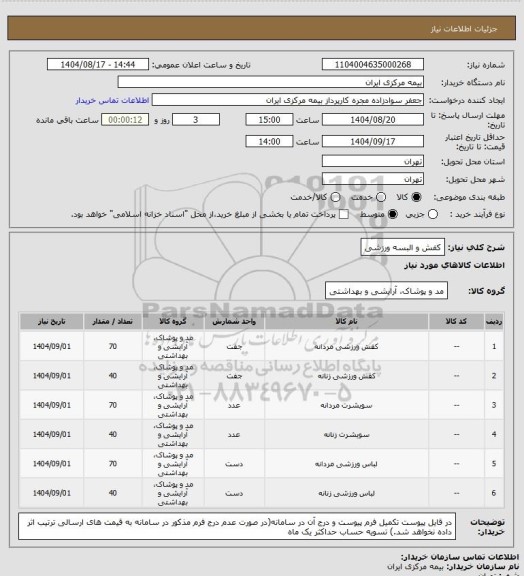Click the item name لباس ورزشی مردانه

(x=346, y=464)
